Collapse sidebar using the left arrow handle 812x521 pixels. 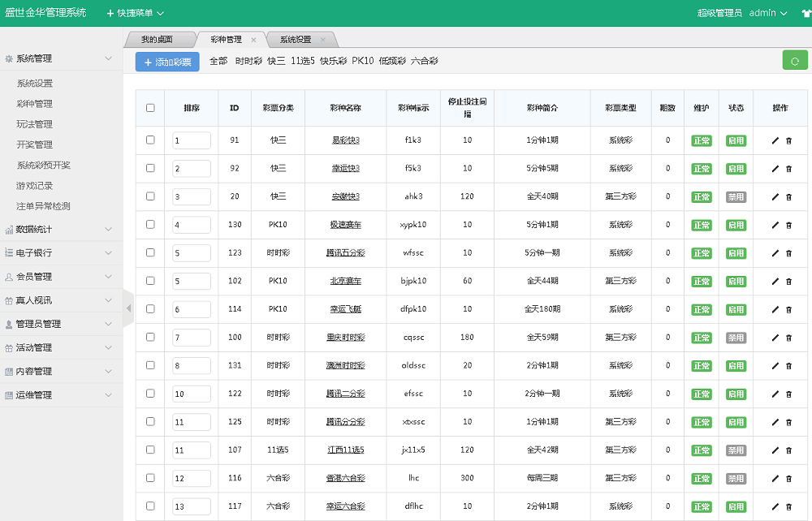tap(128, 308)
